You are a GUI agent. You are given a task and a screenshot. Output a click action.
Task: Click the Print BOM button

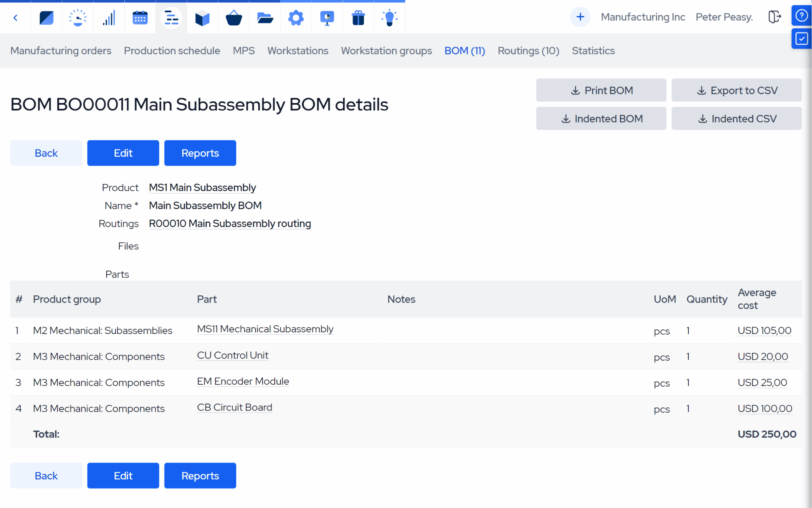(x=601, y=90)
